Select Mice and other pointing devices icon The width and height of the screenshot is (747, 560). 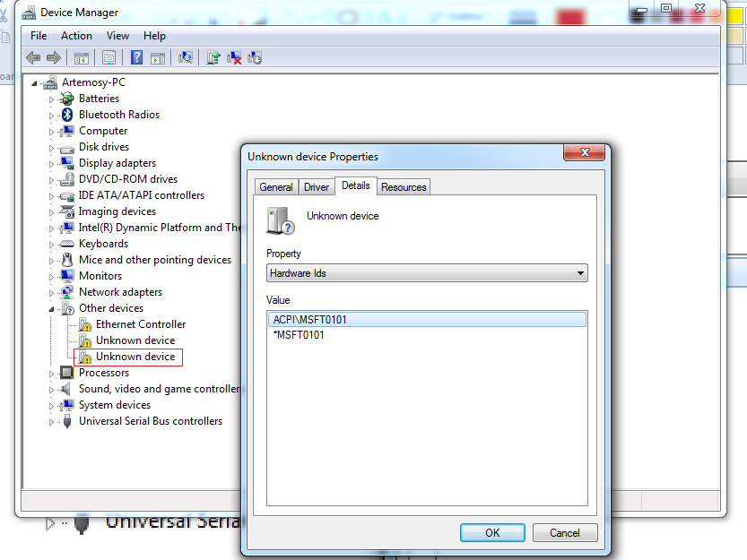(x=67, y=260)
